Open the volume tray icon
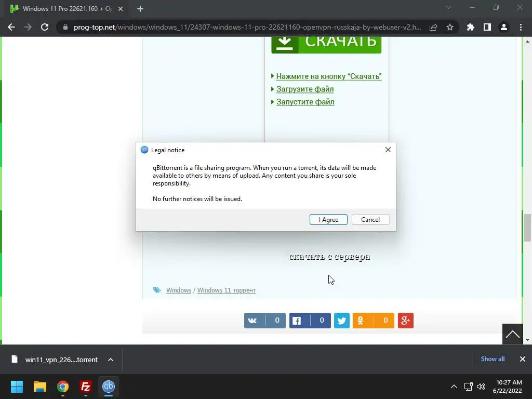The height and width of the screenshot is (399, 532). 481,387
